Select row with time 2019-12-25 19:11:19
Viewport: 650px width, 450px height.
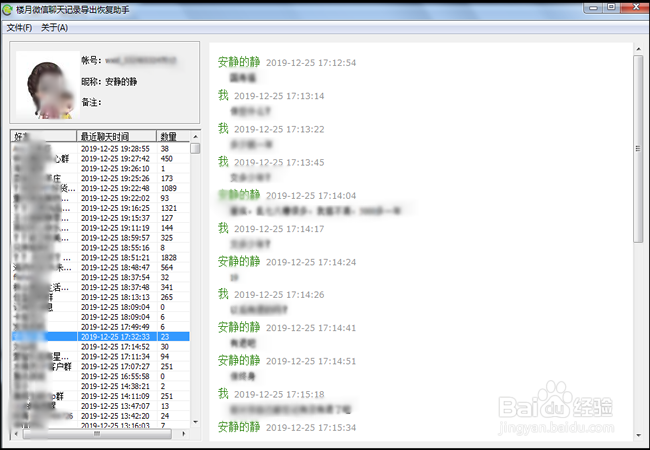(x=100, y=228)
